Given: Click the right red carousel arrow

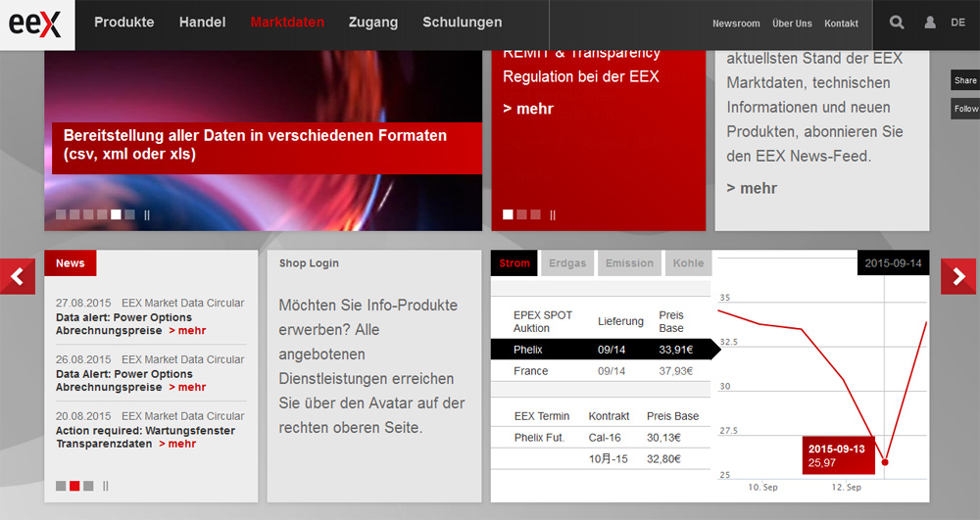Looking at the screenshot, I should point(958,277).
